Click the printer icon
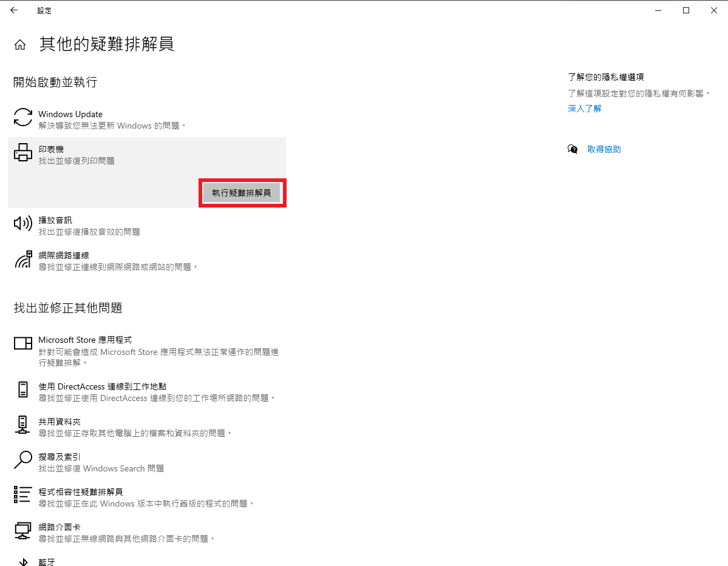Viewport: 728px width, 566px height. (x=23, y=152)
